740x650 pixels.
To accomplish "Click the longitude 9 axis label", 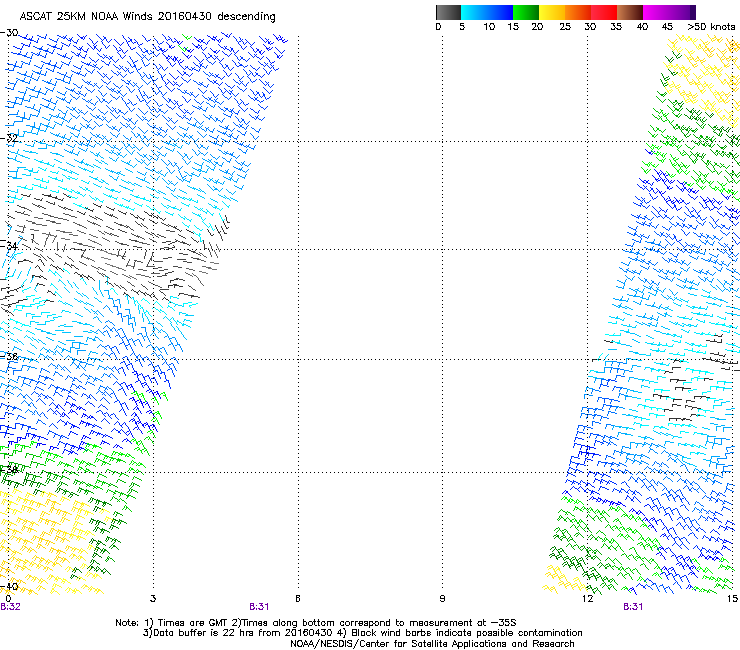I will (x=442, y=599).
